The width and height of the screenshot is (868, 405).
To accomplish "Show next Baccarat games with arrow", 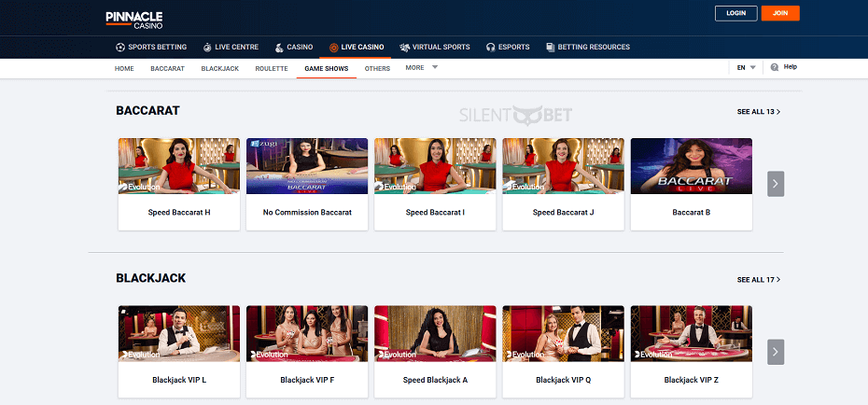I will [776, 184].
